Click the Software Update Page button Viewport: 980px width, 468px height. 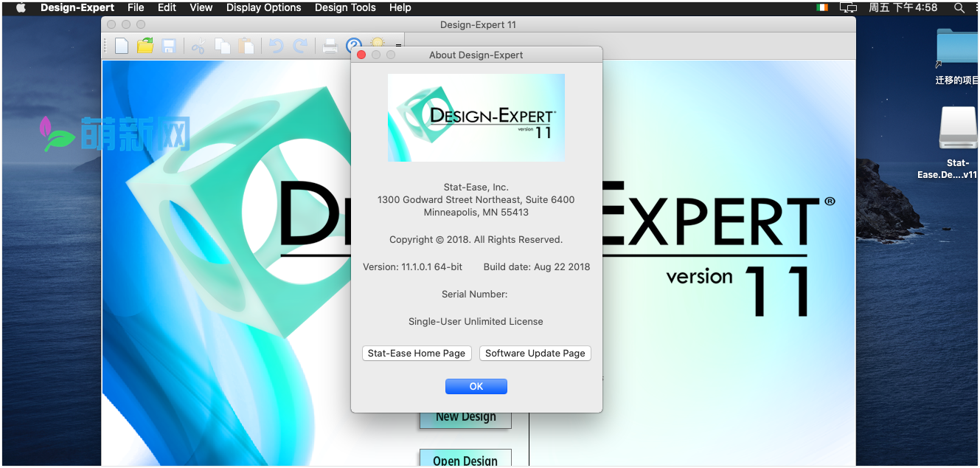[x=535, y=354]
